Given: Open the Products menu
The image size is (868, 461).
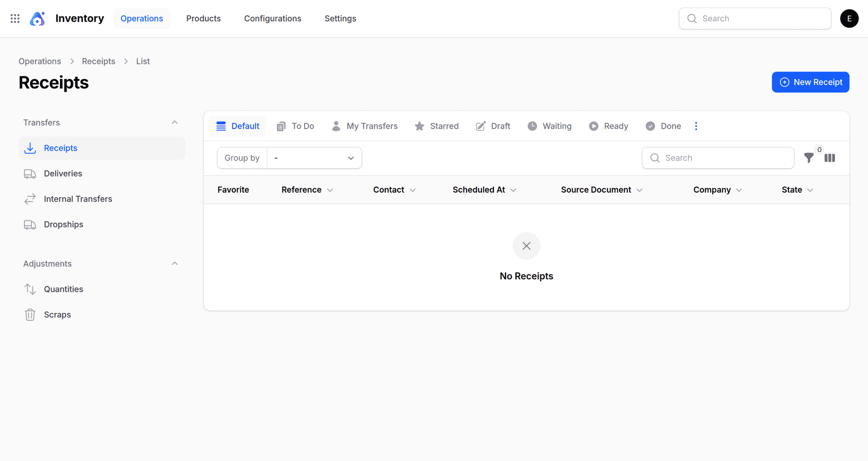Looking at the screenshot, I should [203, 18].
